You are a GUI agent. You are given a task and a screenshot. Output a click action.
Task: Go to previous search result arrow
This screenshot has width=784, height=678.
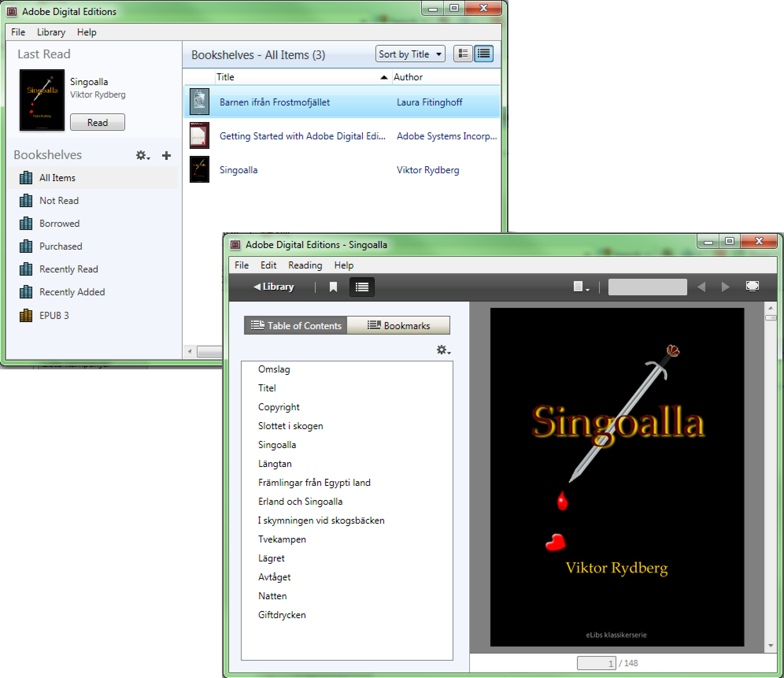point(701,287)
